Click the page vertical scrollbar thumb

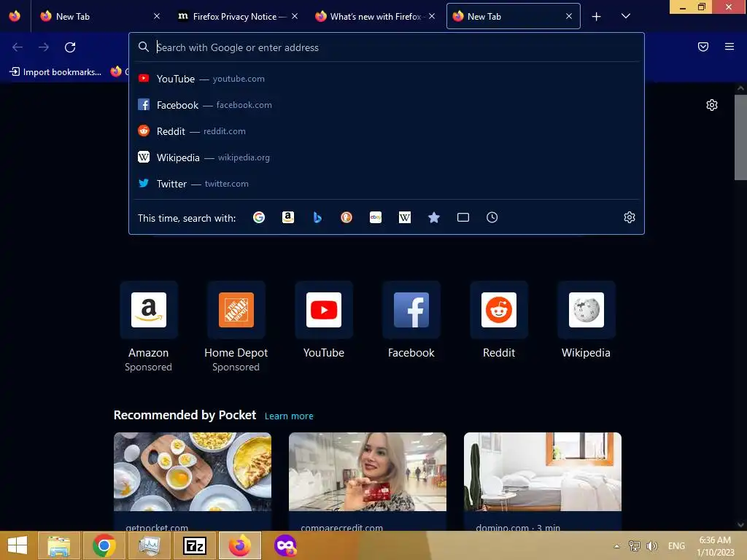[x=740, y=137]
